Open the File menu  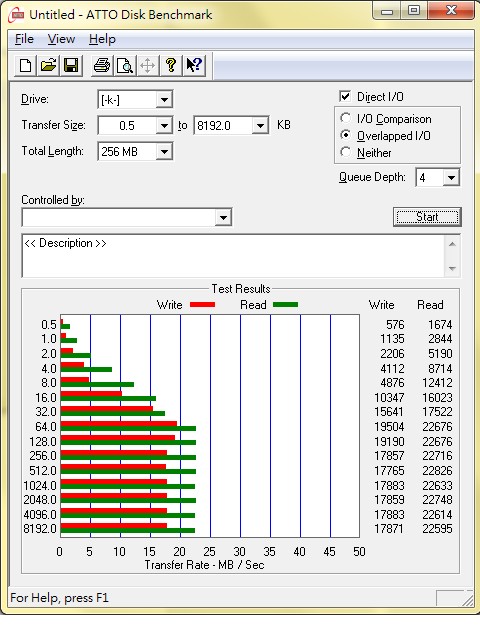24,39
